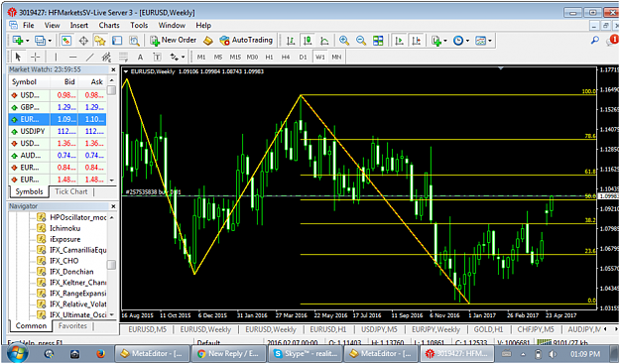620x364 pixels.
Task: Open the Indicators list icon
Action: 436,41
